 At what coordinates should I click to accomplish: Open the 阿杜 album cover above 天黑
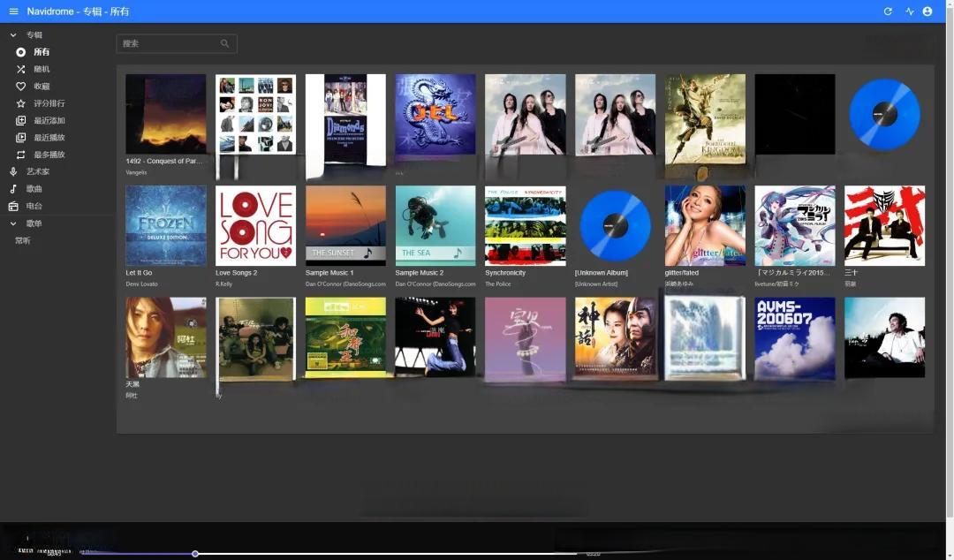[166, 337]
